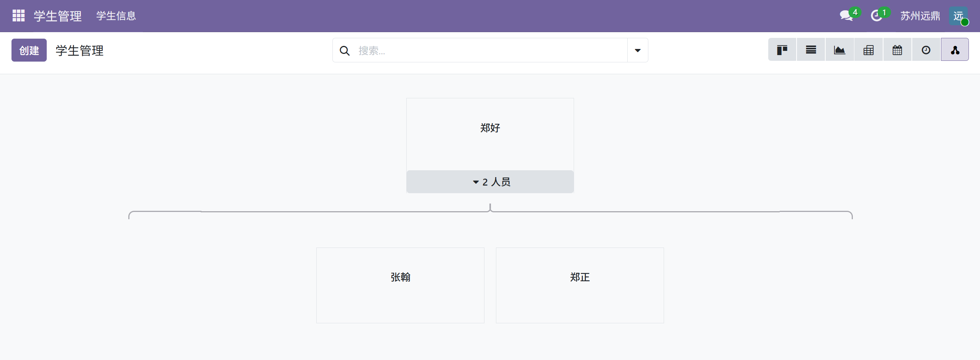This screenshot has height=360, width=980.
Task: Open the 张翰 card
Action: click(400, 285)
